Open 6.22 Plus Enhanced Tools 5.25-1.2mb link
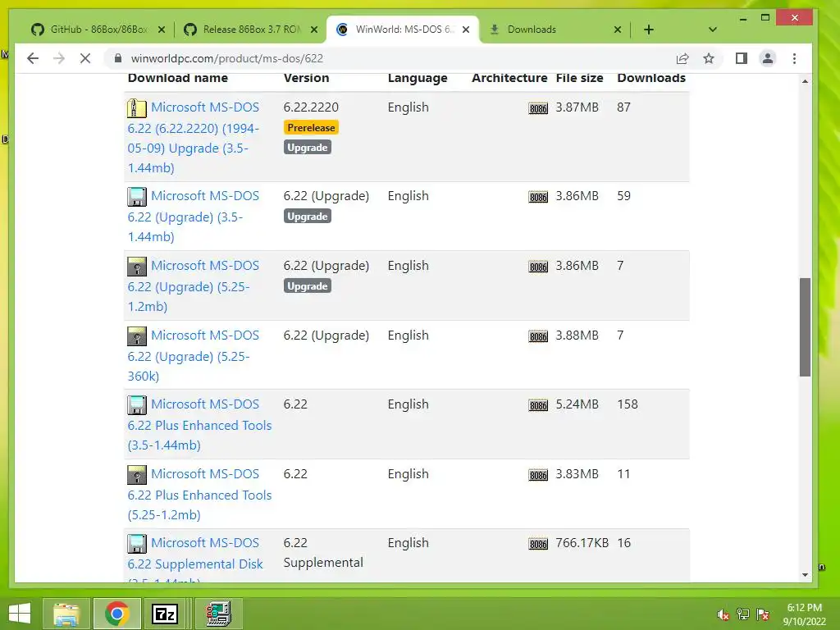840x630 pixels. [x=200, y=494]
